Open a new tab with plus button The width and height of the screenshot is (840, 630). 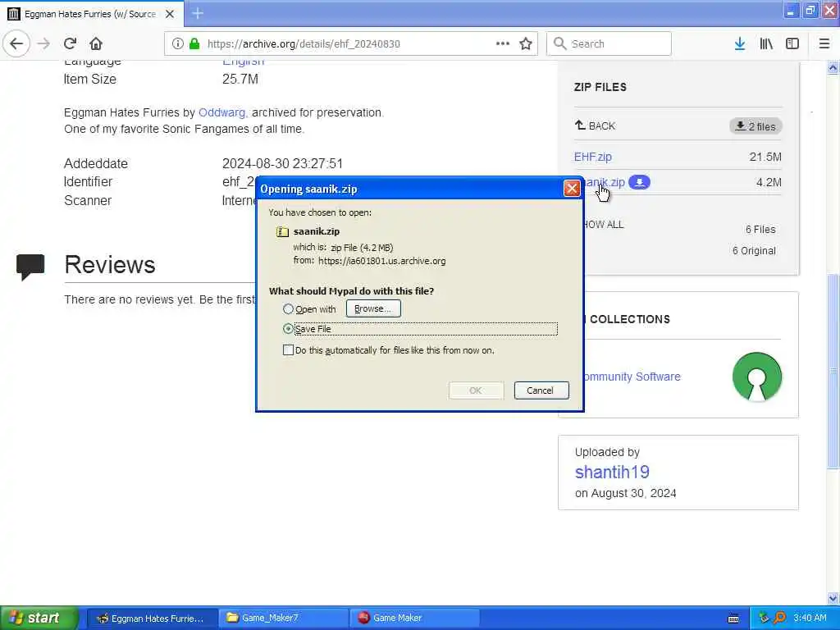198,13
